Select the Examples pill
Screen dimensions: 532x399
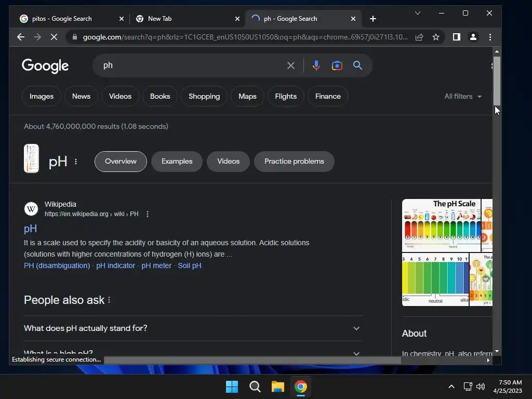coord(177,162)
